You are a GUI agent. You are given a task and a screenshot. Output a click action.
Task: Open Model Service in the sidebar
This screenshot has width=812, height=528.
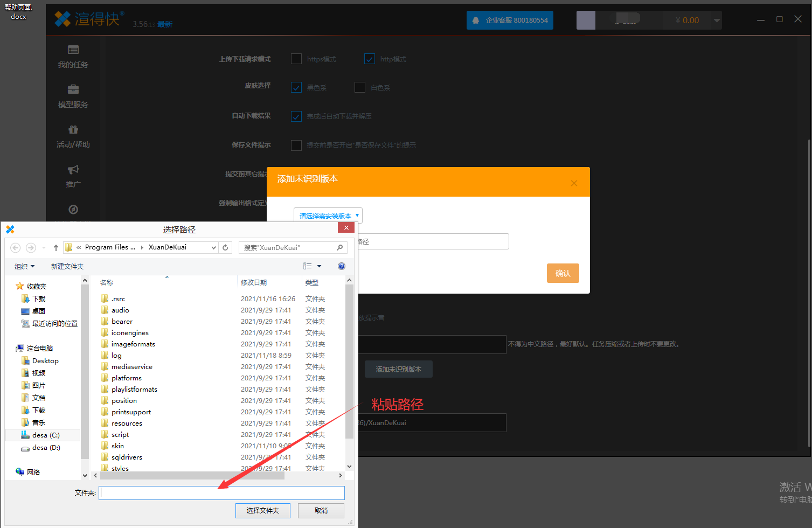73,96
